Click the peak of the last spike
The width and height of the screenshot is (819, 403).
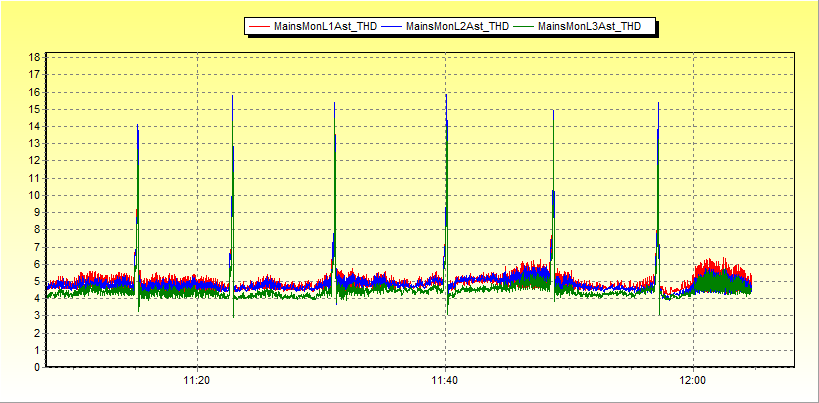pos(658,104)
